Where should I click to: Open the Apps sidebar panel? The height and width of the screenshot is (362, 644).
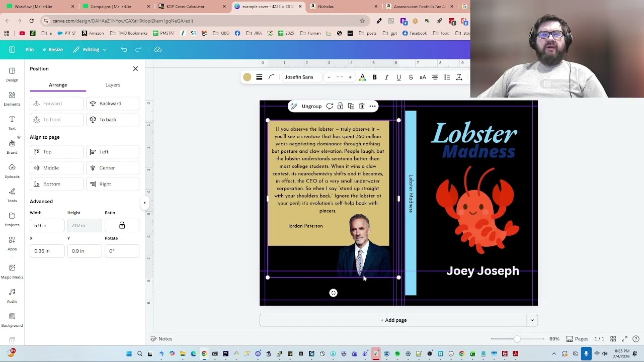coord(12,243)
